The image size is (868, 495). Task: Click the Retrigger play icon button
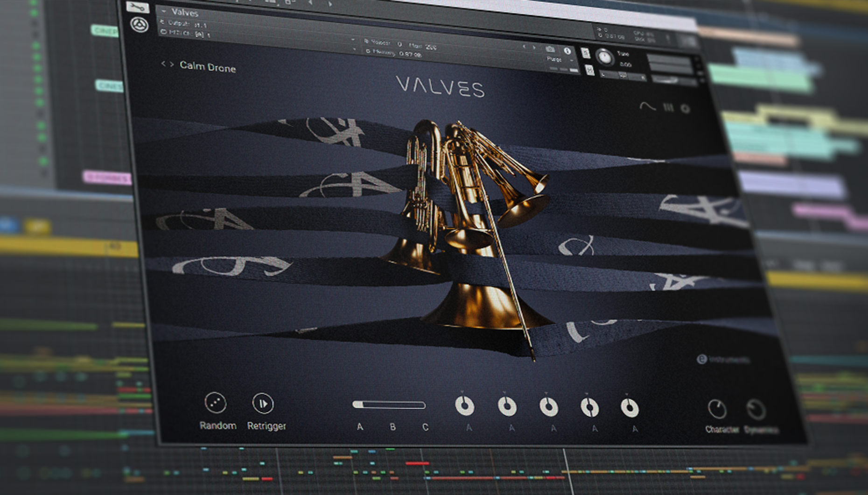(x=263, y=403)
